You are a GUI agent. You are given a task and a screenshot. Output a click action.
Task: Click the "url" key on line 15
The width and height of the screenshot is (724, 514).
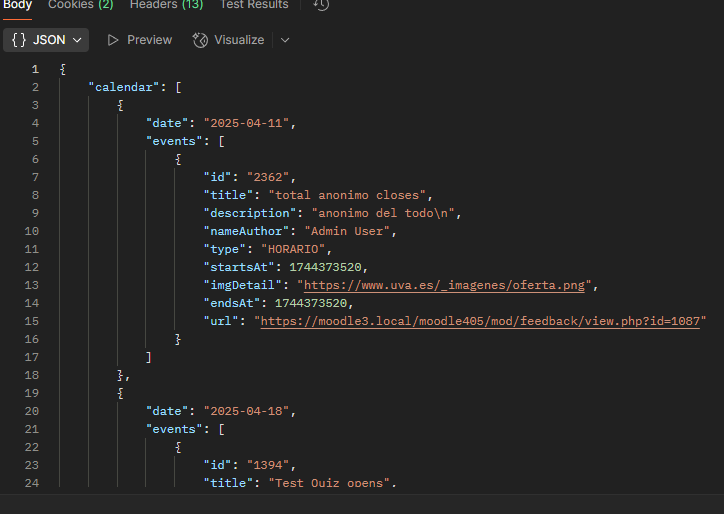coord(221,321)
